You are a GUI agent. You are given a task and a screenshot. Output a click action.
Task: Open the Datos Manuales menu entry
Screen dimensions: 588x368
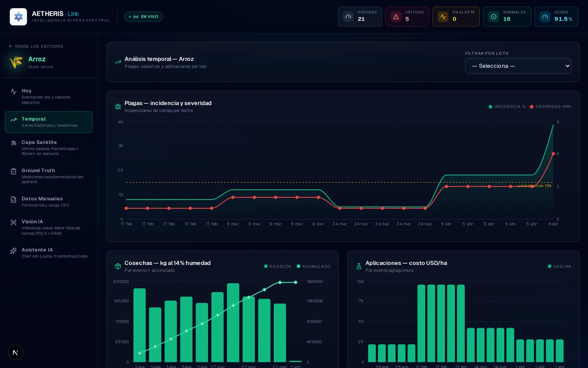point(49,202)
